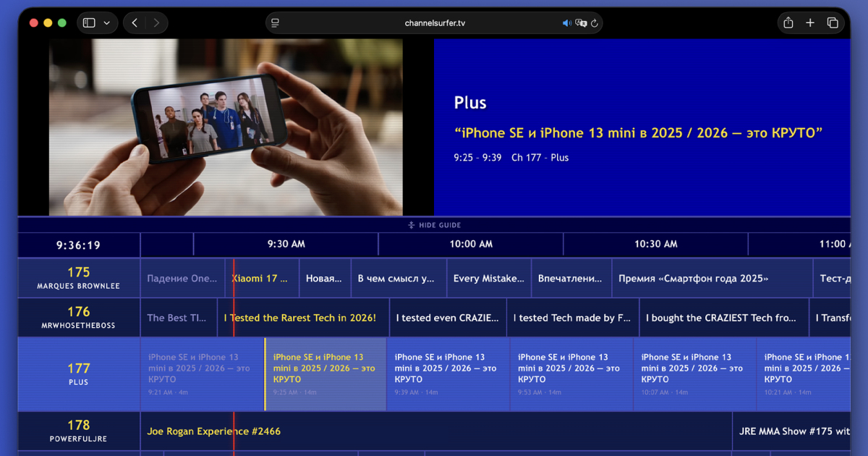Click the playing video thumbnail
The image size is (868, 456).
click(x=226, y=127)
